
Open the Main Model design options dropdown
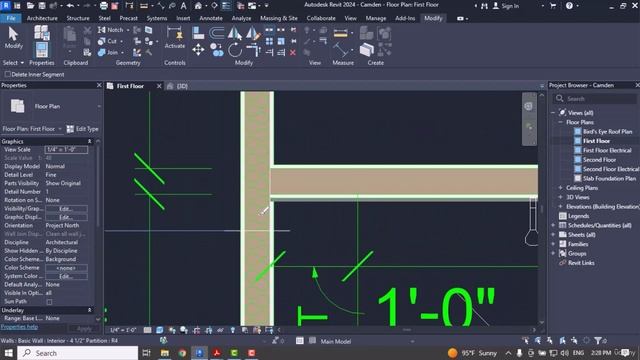coord(412,341)
